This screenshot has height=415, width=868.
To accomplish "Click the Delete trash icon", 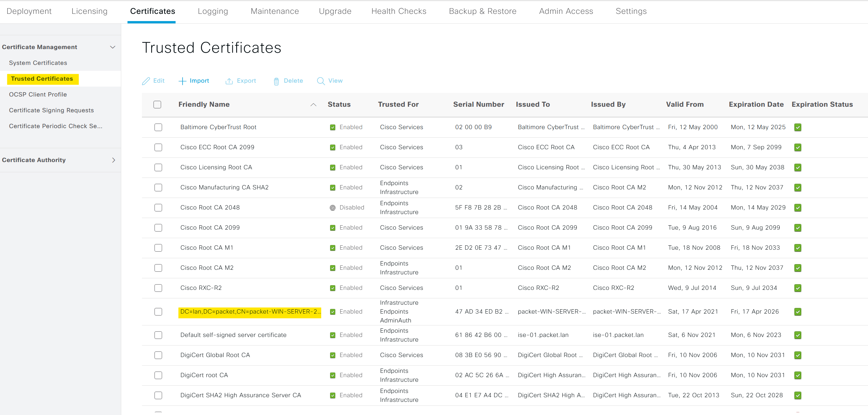I will click(x=276, y=81).
